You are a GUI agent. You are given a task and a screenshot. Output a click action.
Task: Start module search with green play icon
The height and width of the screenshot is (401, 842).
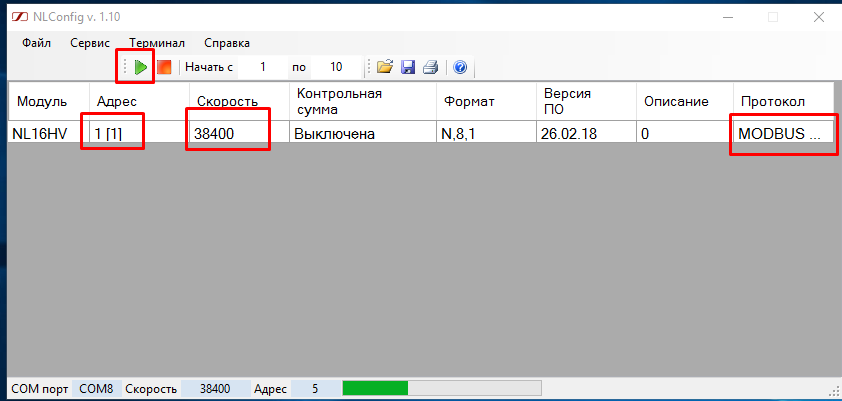141,67
